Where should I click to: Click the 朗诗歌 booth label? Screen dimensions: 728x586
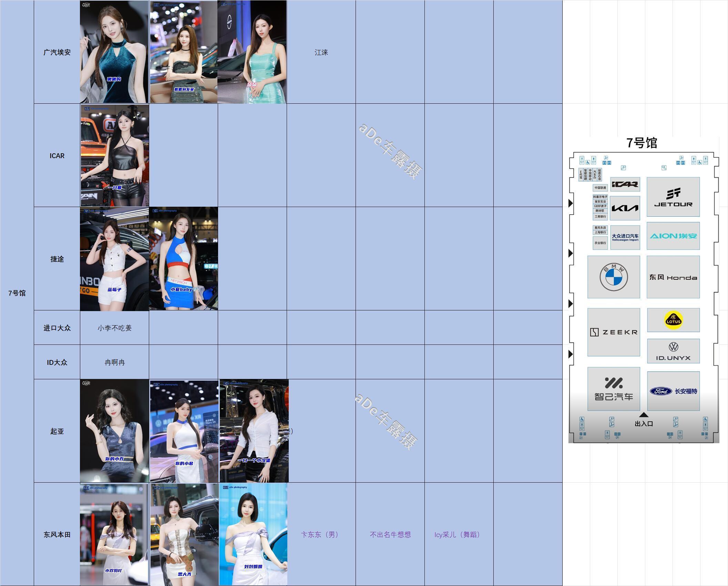tap(600, 210)
